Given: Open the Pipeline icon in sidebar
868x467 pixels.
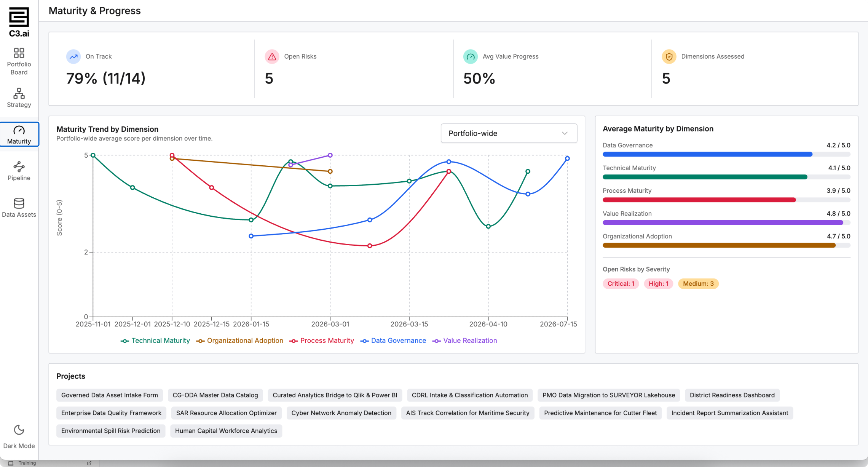Looking at the screenshot, I should pyautogui.click(x=19, y=166).
